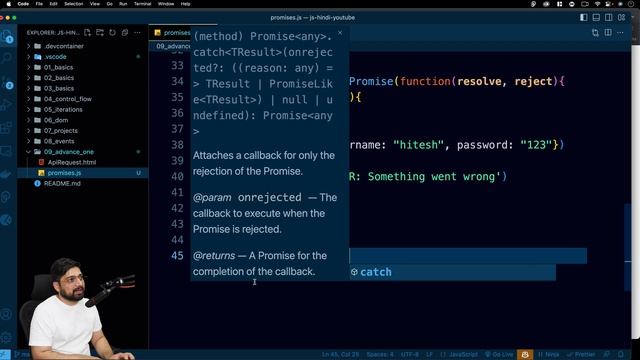Change file encoding UTF-8 in status bar
Screen dimensions: 640x360
coord(410,354)
